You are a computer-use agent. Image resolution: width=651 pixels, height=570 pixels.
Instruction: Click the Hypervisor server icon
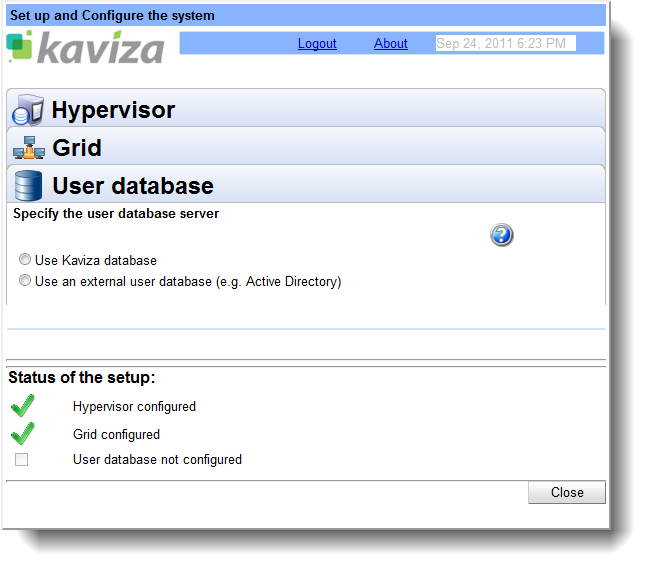point(28,110)
